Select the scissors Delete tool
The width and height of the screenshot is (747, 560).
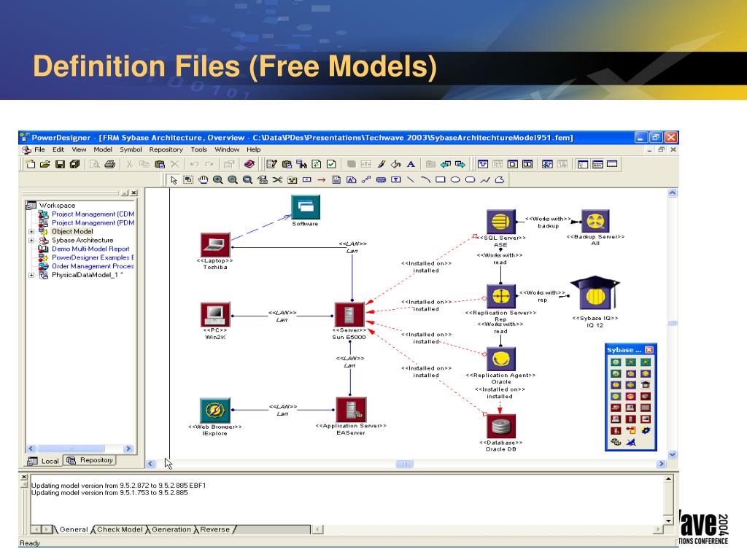277,180
